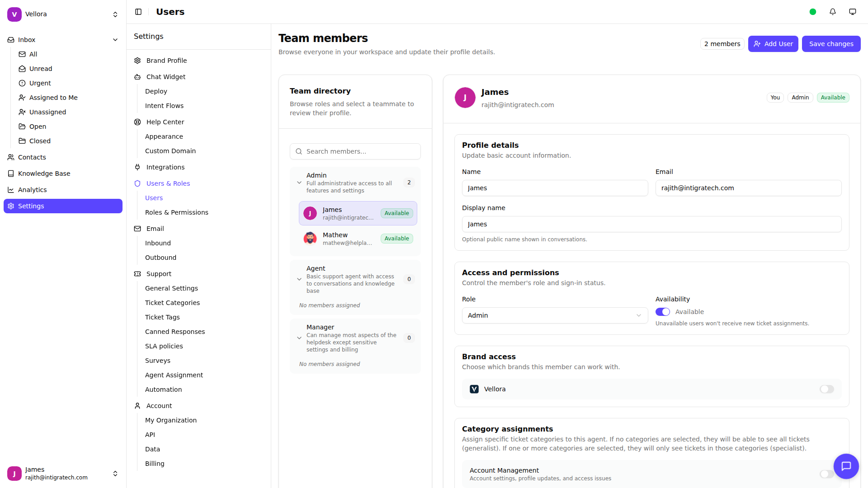The width and height of the screenshot is (868, 488).
Task: Click the Users sub-item under Users & Roles
Action: tap(154, 198)
